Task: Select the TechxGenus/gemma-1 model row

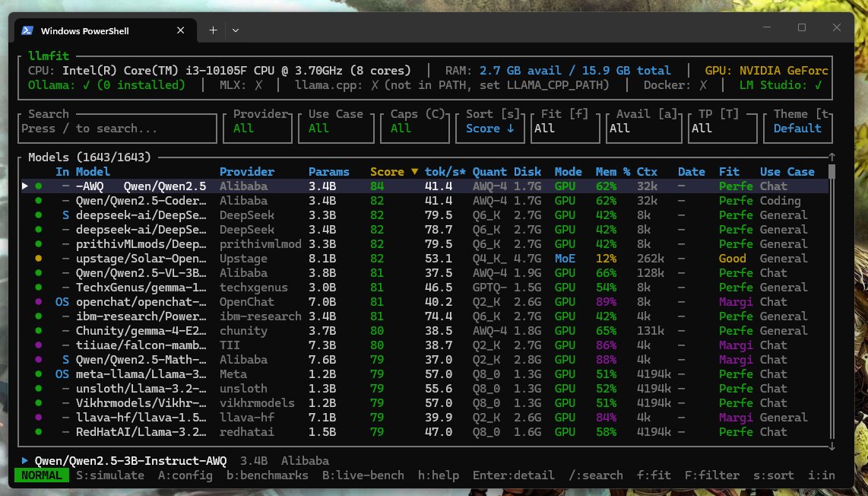Action: (425, 287)
